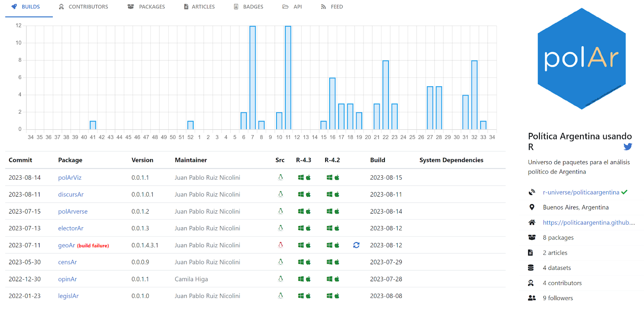Click the Twitter bird icon

click(x=627, y=147)
